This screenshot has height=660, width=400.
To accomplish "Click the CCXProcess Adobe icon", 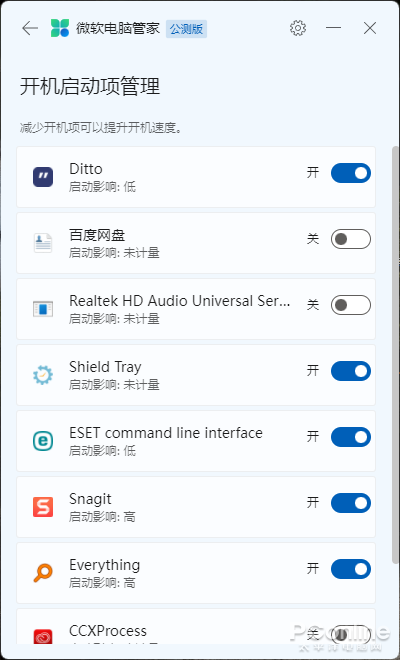I will click(43, 636).
